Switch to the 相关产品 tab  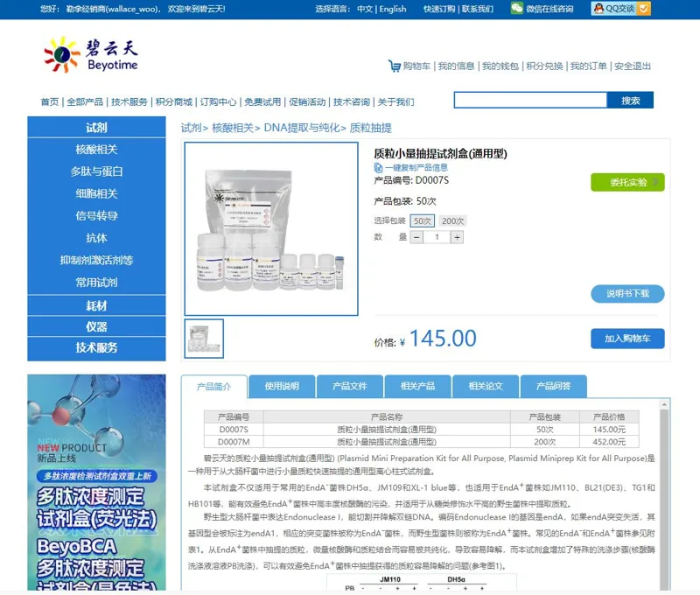[x=417, y=387]
